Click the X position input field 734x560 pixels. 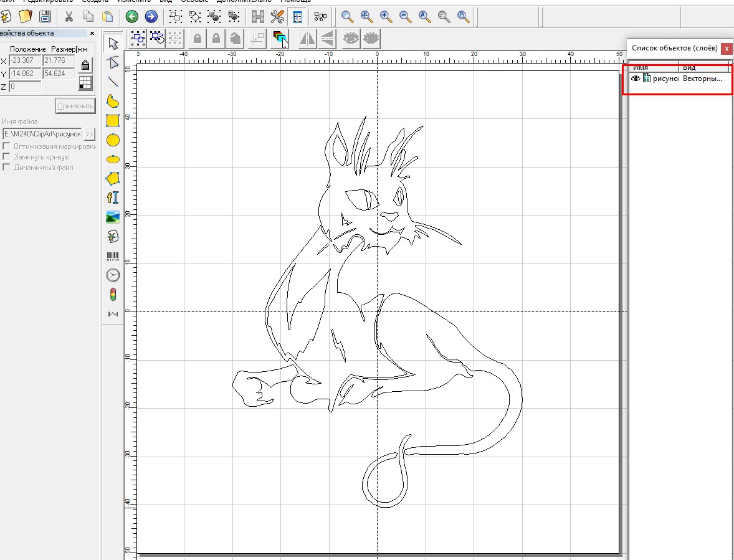[25, 61]
